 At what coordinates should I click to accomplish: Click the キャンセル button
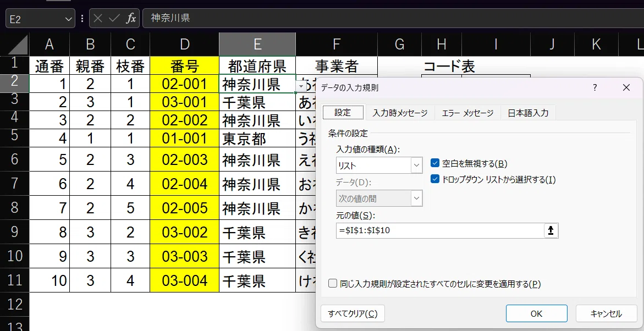tap(606, 314)
